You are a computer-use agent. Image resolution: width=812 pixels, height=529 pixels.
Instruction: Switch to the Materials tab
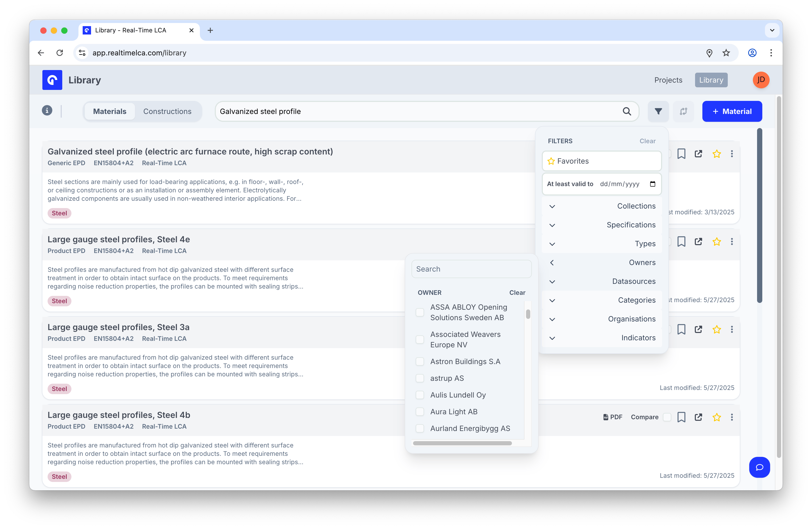coord(110,111)
